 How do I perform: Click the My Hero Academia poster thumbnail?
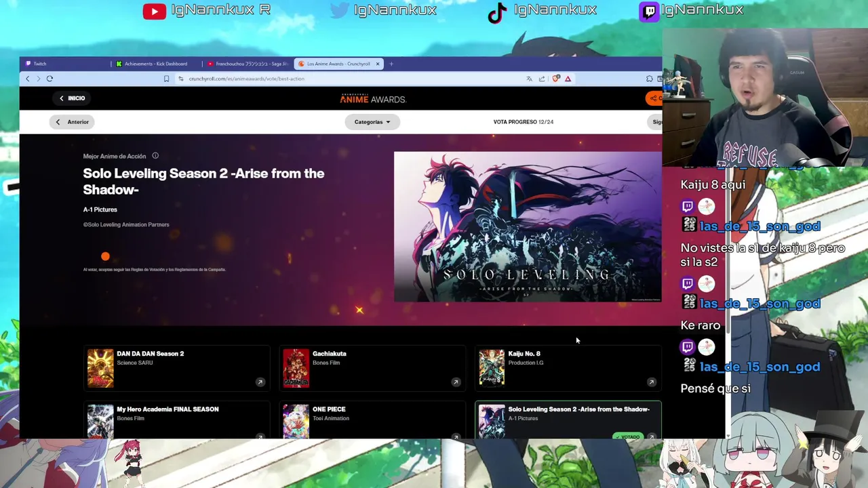[100, 422]
